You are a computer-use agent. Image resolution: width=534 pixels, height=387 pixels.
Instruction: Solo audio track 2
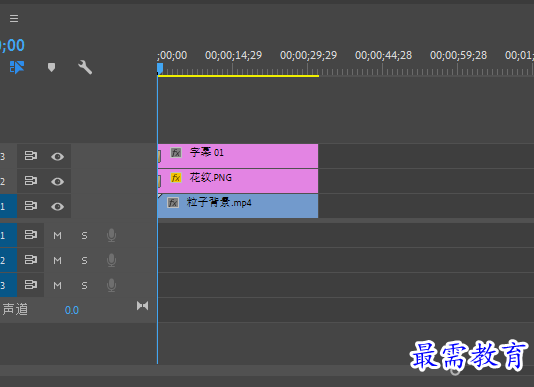click(x=84, y=261)
